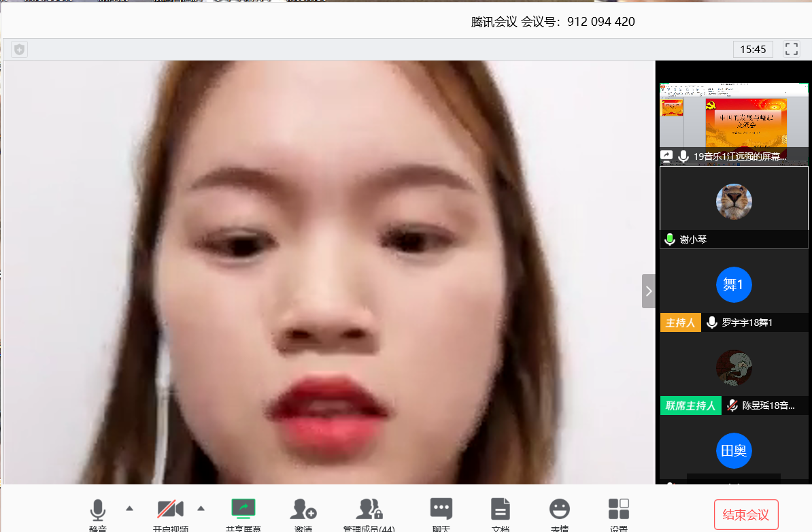Collapse the participant sidebar with the chevron
The width and height of the screenshot is (812, 532).
point(649,291)
